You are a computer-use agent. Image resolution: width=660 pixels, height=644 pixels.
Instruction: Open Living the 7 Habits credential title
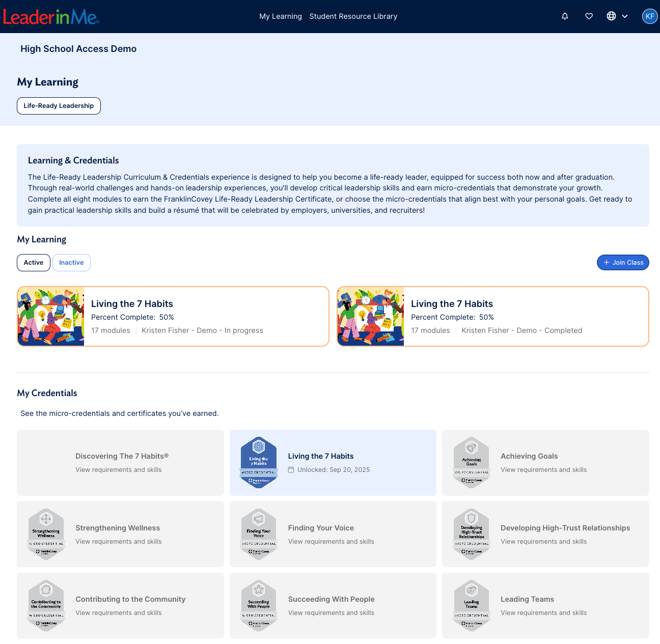[321, 456]
